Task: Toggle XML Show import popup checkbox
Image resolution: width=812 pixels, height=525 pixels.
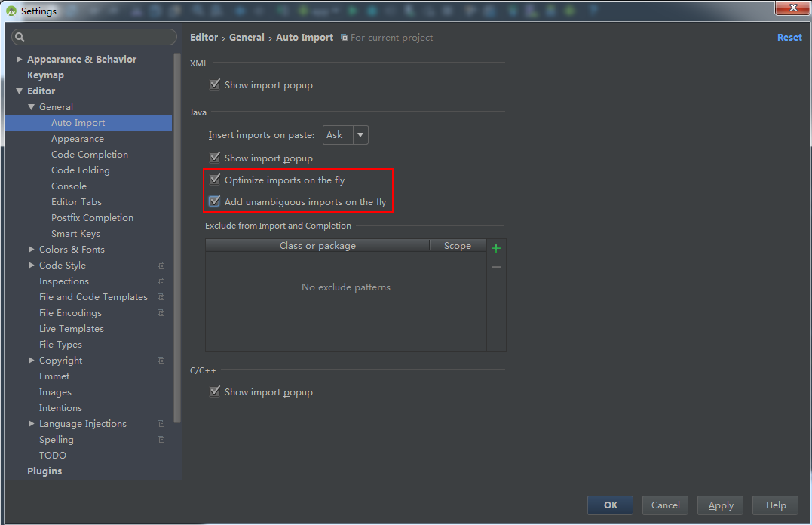Action: pyautogui.click(x=214, y=84)
